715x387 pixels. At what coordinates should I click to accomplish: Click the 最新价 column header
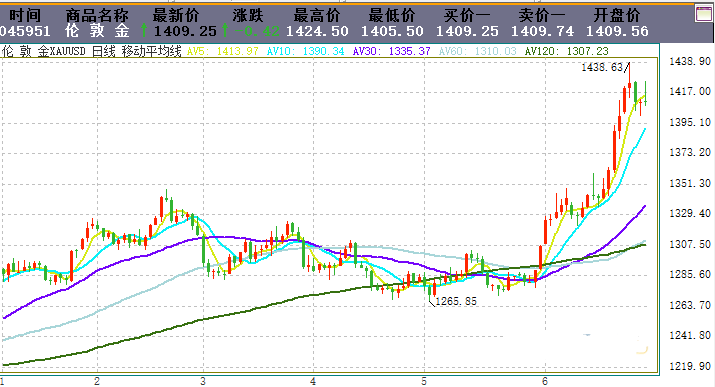point(176,15)
